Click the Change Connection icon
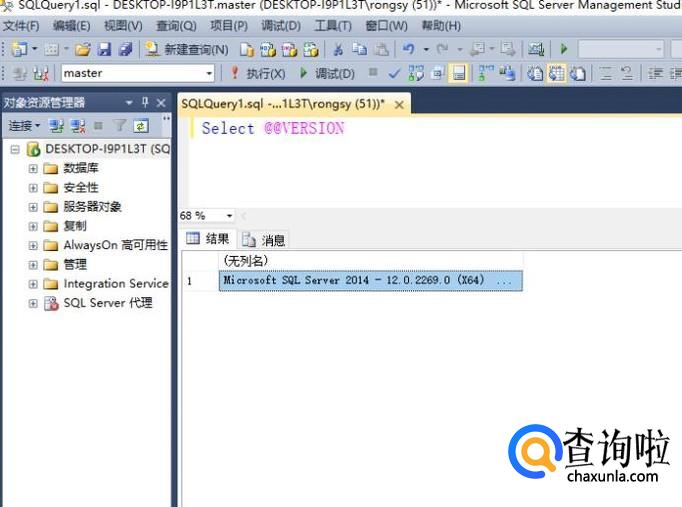This screenshot has height=507, width=682. pyautogui.click(x=41, y=73)
